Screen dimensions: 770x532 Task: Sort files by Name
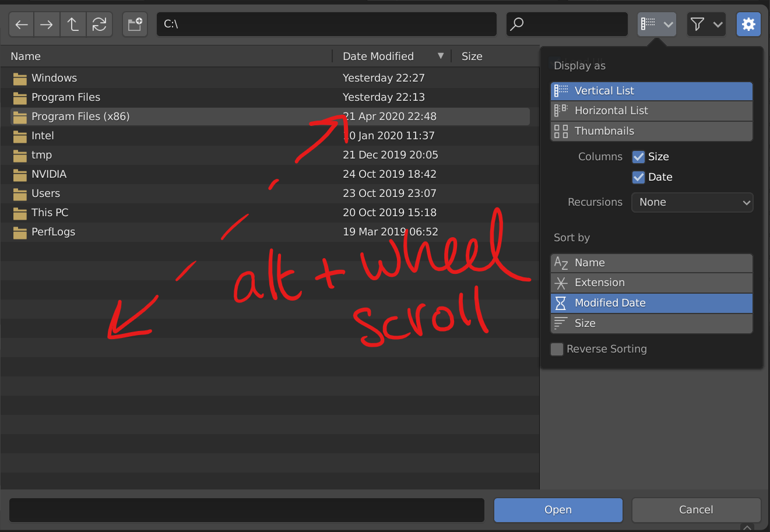[x=652, y=263]
